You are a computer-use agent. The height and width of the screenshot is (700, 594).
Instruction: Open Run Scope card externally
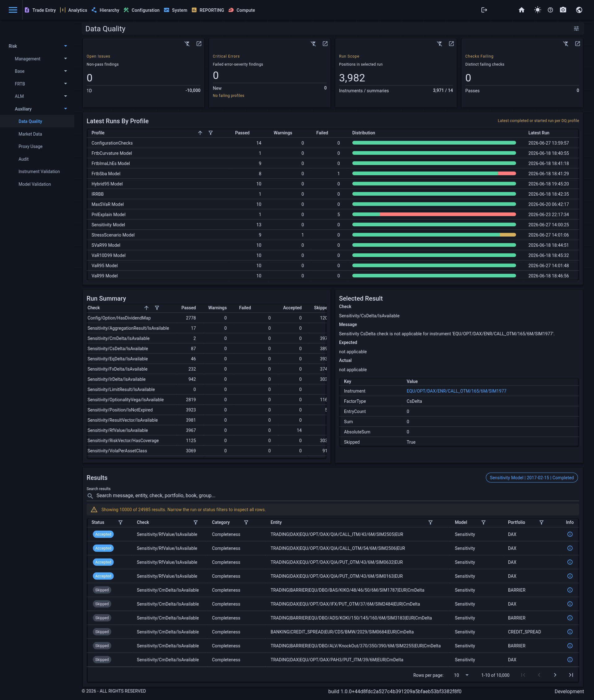tap(451, 44)
